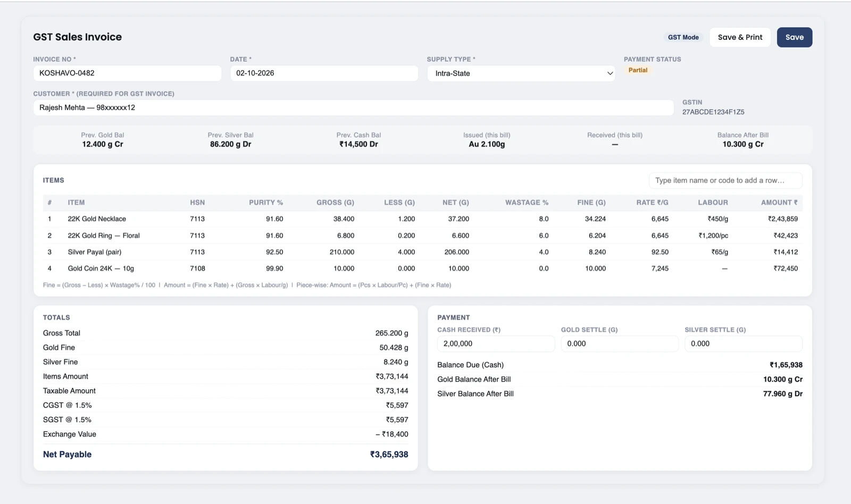
Task: Click the Save & Print button
Action: pyautogui.click(x=740, y=37)
